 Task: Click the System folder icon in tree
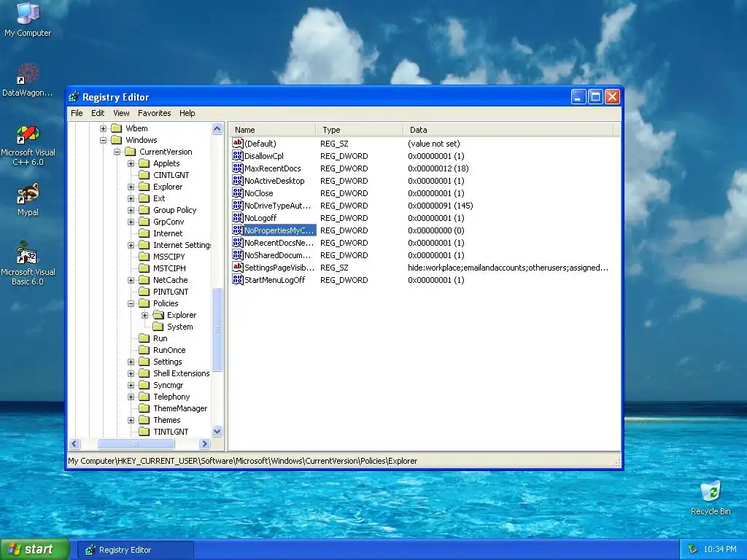(x=158, y=327)
